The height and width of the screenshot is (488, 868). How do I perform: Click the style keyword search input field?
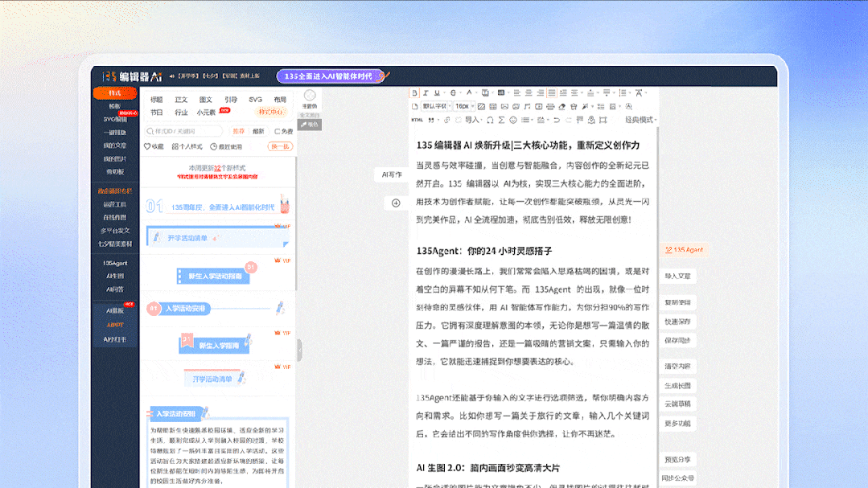[183, 130]
